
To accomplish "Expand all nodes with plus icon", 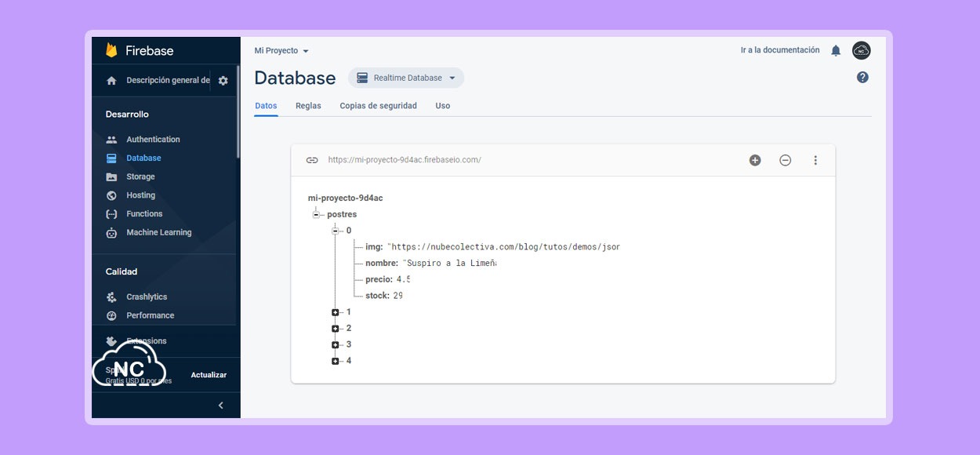I will point(755,160).
